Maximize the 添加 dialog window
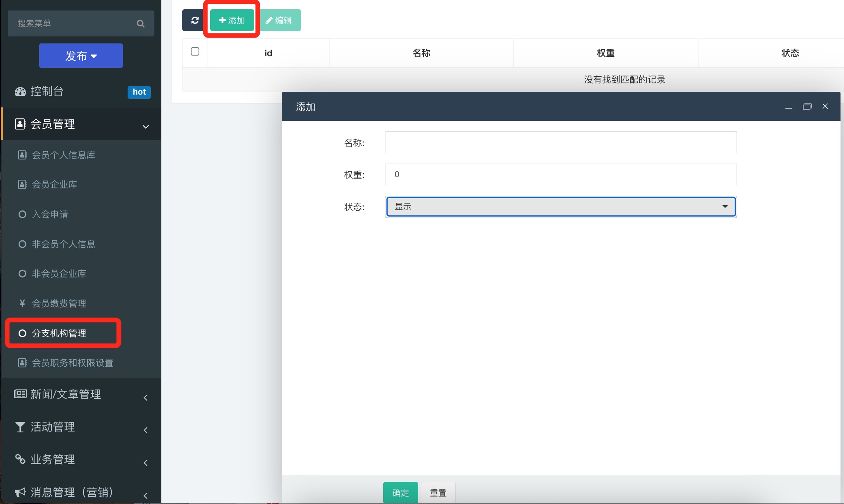The height and width of the screenshot is (504, 844). [x=807, y=107]
